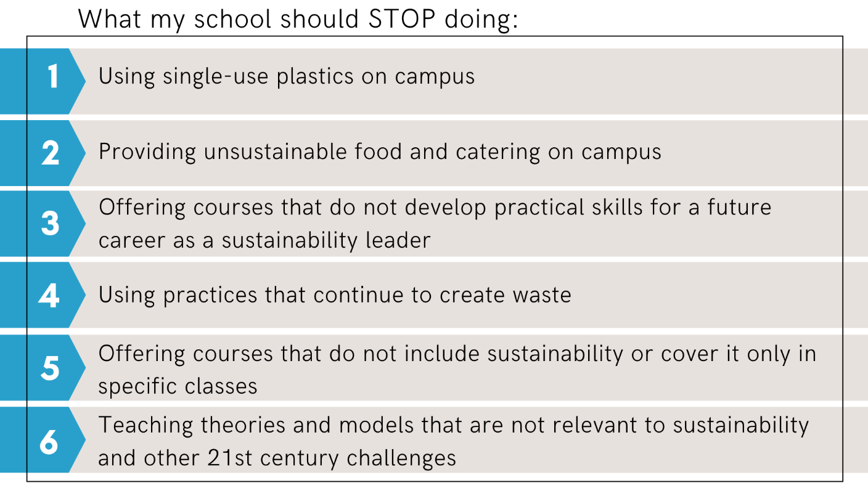Select 'Using practices that continue to create waste'
The width and height of the screenshot is (868, 488).
(x=335, y=295)
